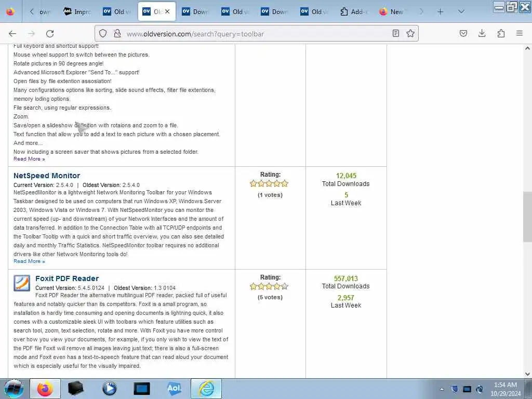Click the vertical scrollbar thumb
Viewport: 532px width, 399px height.
527,217
